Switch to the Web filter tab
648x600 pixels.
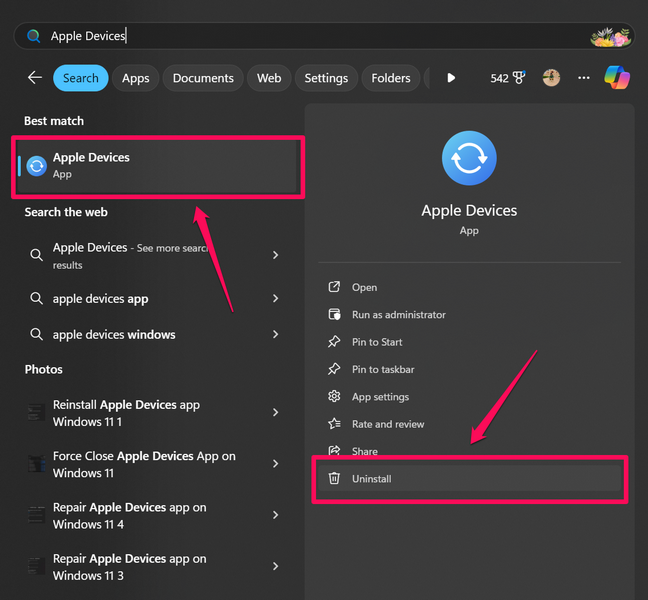(269, 78)
